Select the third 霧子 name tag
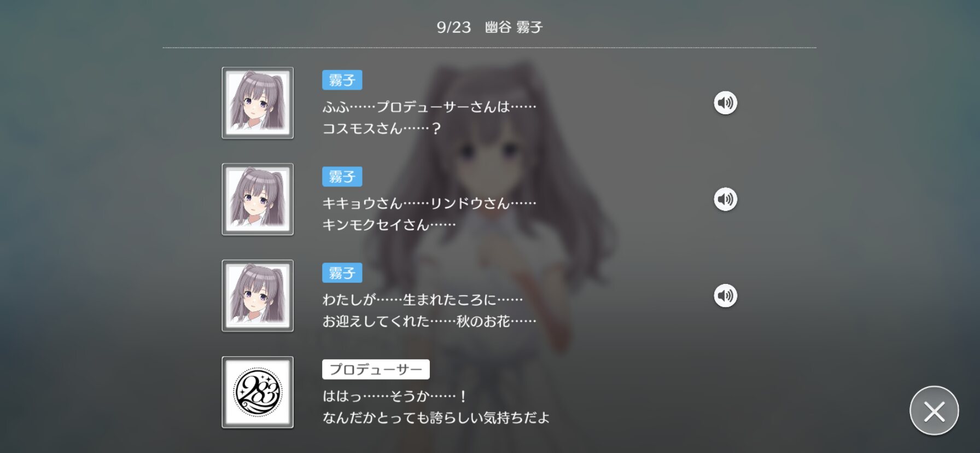 (x=342, y=273)
